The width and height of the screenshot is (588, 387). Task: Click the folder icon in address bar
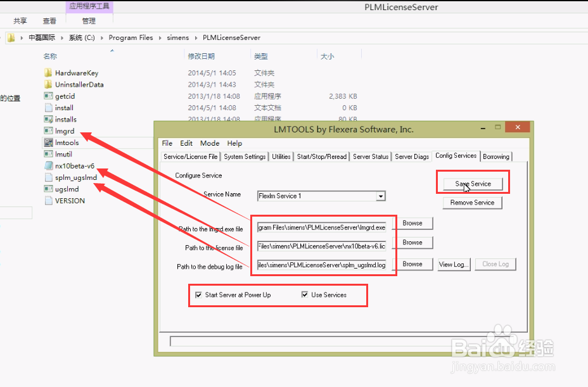click(x=11, y=37)
